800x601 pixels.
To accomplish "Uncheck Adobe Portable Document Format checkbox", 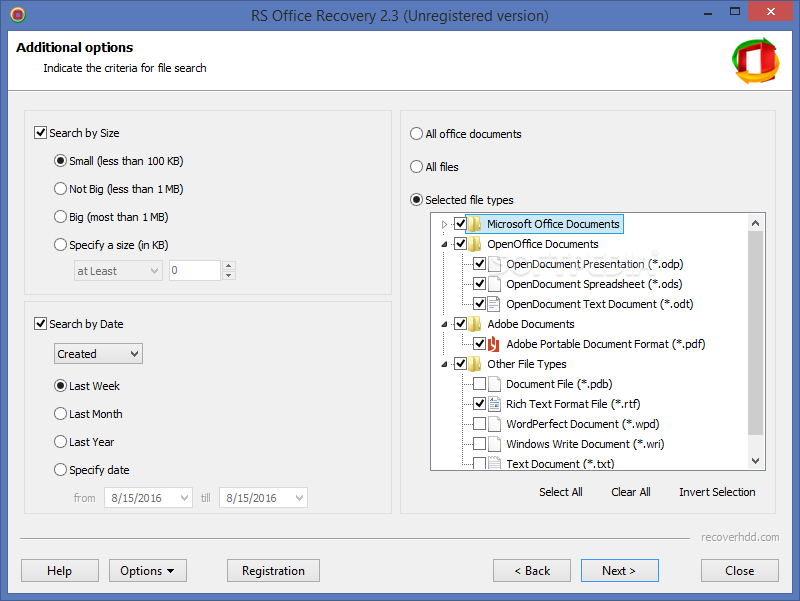I will (479, 343).
